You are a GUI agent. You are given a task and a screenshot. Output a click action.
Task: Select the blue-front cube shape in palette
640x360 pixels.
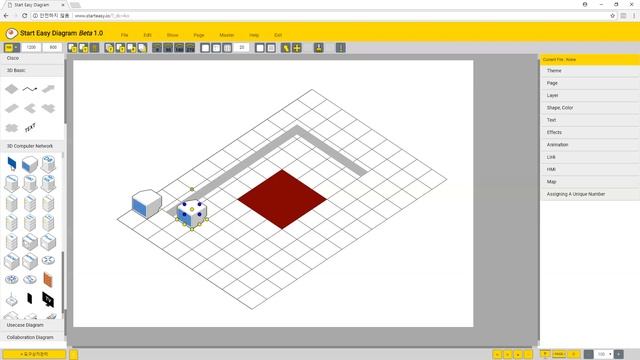pos(30,164)
